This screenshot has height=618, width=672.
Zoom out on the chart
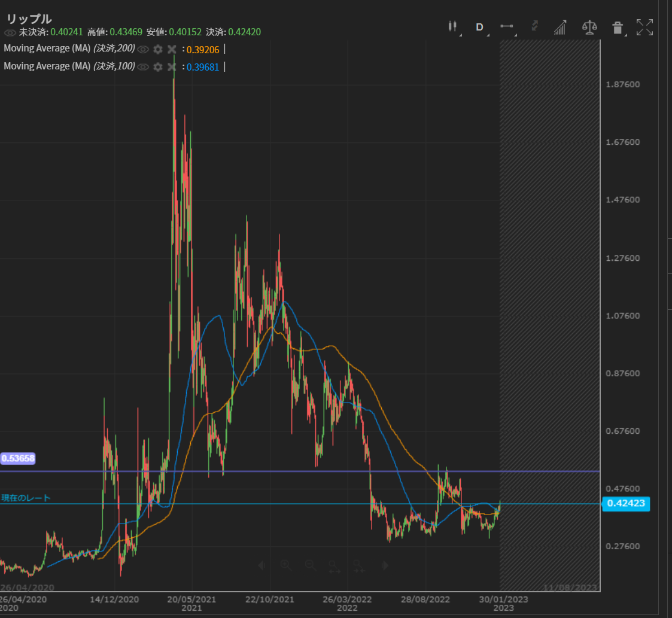310,565
